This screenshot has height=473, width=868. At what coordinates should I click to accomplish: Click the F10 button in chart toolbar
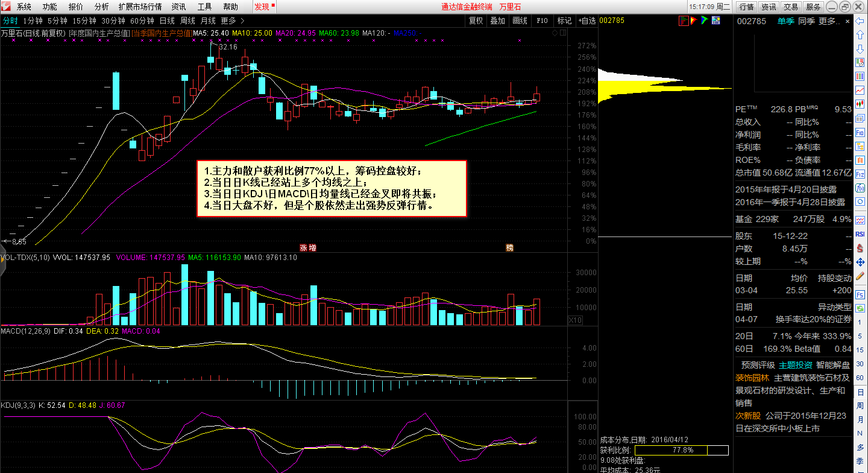coord(542,21)
